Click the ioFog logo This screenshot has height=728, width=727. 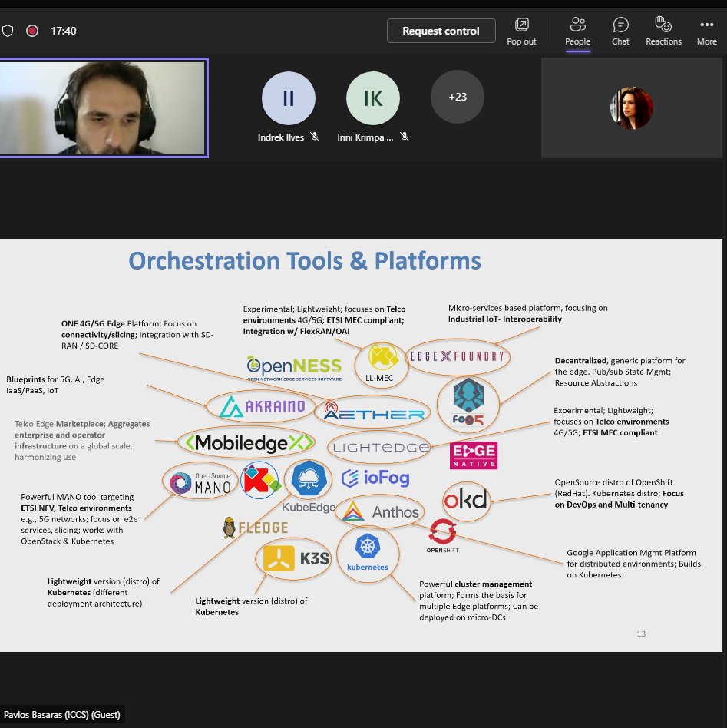pos(375,478)
